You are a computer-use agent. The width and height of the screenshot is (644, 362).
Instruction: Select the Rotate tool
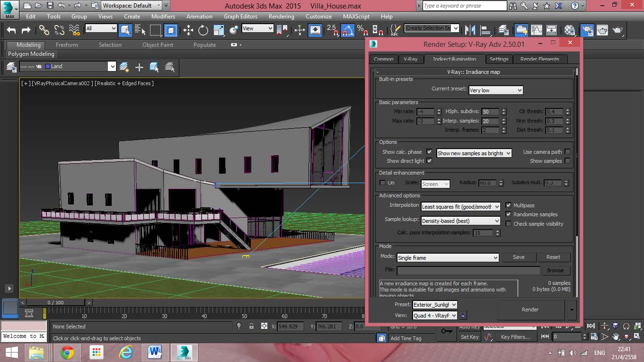203,30
